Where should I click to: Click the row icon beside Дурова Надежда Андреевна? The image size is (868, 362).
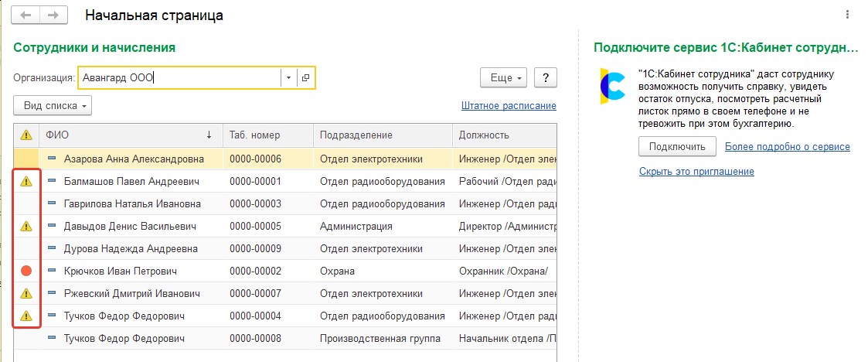point(52,249)
